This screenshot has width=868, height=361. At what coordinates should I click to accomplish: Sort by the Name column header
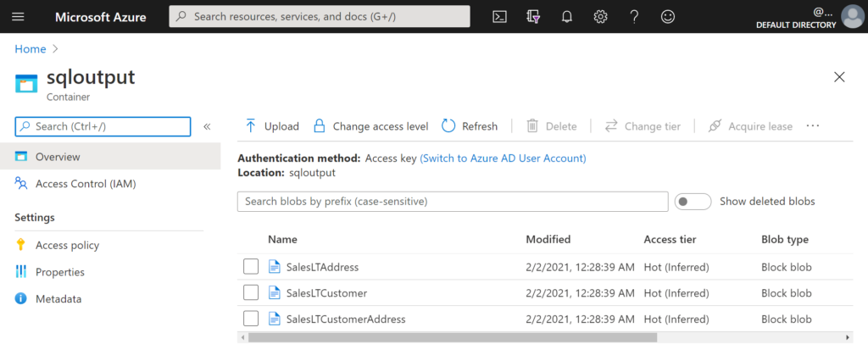(x=282, y=239)
